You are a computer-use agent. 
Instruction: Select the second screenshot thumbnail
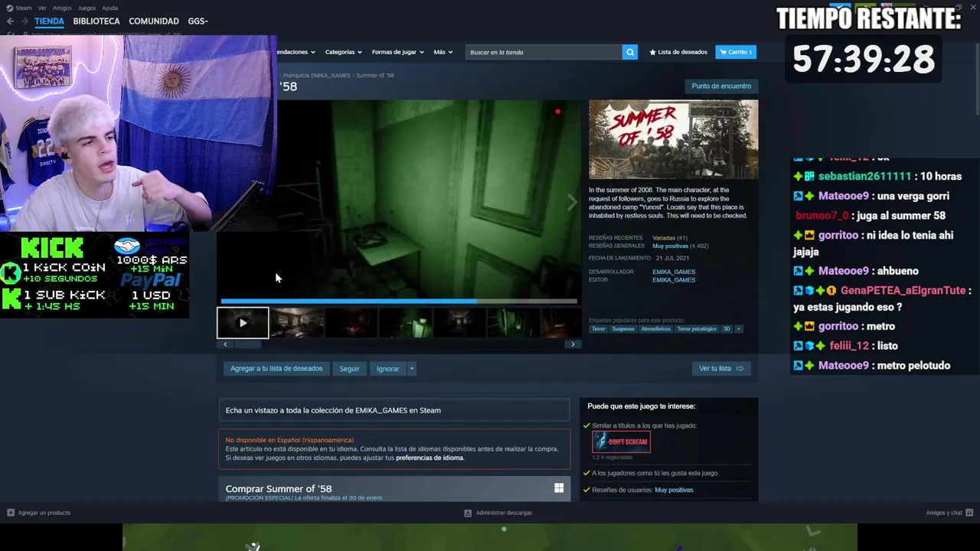[297, 323]
